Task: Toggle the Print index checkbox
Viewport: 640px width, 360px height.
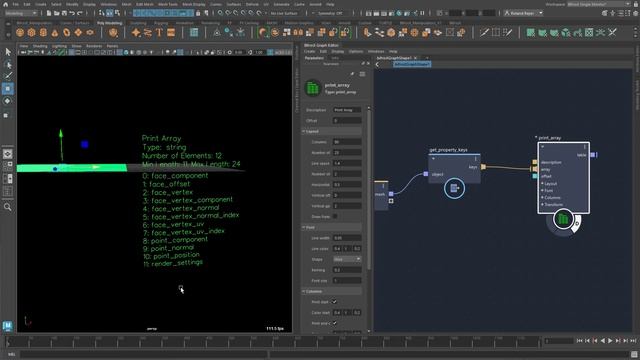Action: 335,302
